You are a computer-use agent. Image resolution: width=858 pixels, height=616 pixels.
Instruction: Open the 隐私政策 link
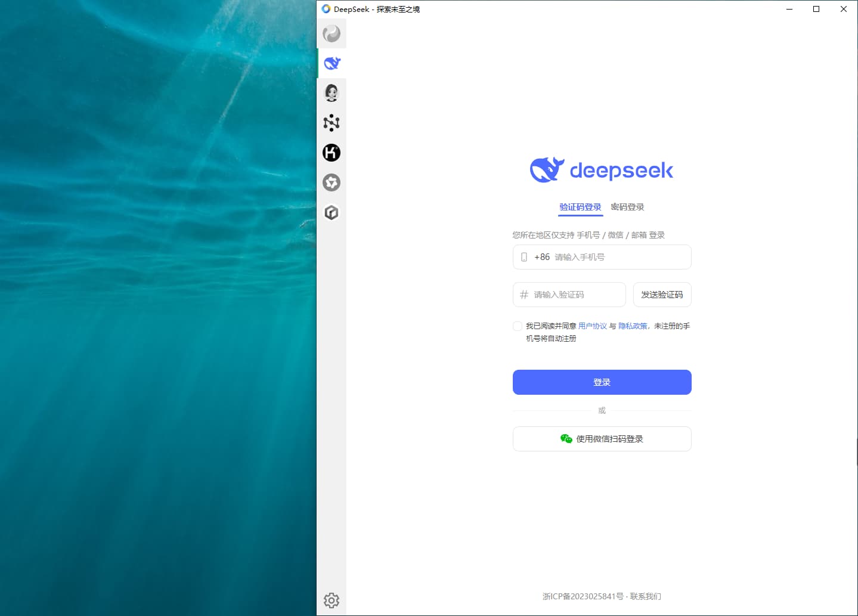(633, 326)
